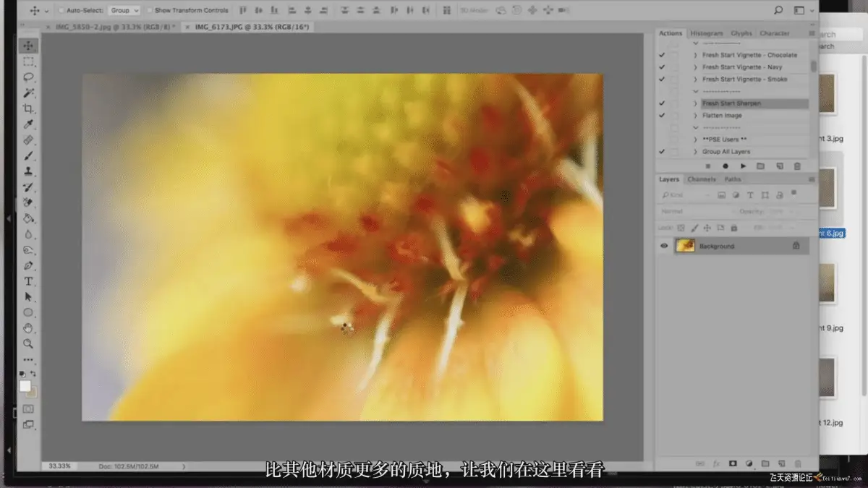
Task: Expand Fresh Start Vignette - Navy action
Action: (x=695, y=67)
